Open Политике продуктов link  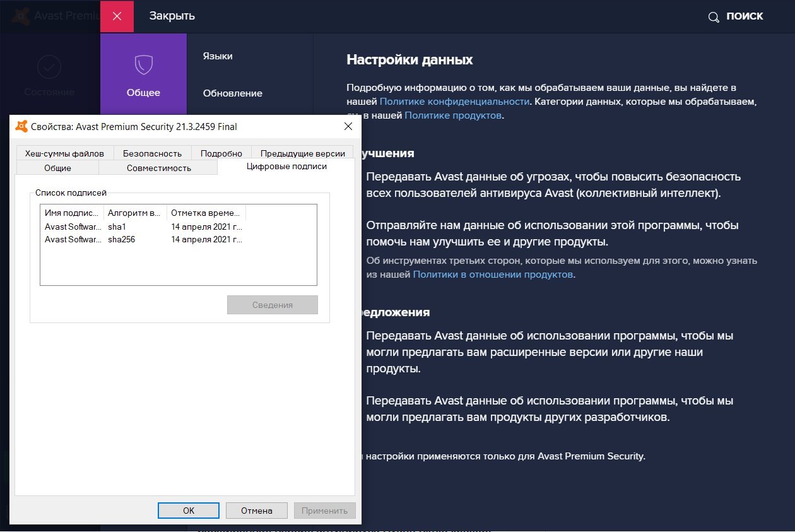(454, 115)
